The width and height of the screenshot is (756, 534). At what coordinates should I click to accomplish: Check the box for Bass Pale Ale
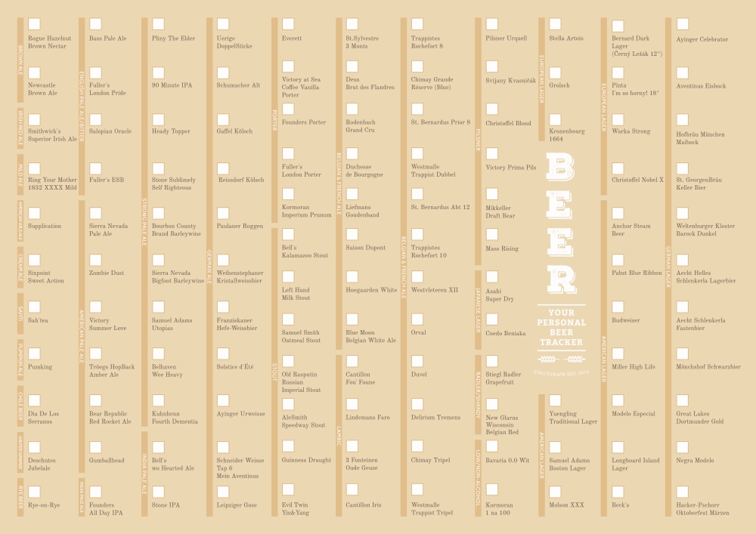pos(95,24)
